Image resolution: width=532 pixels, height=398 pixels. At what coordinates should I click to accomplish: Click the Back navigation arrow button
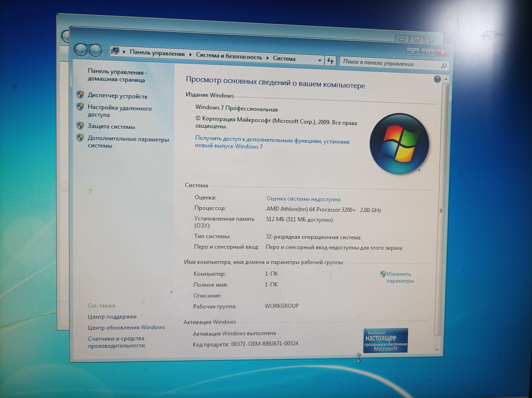81,50
